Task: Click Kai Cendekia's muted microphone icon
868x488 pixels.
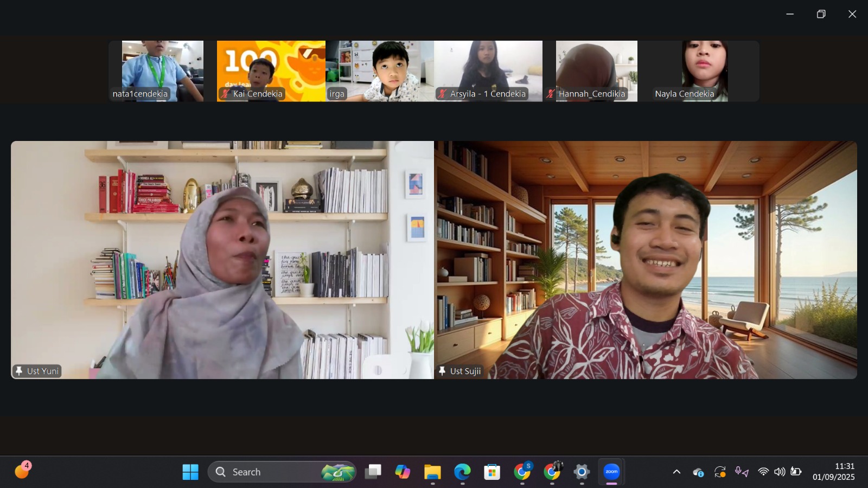Action: pos(225,94)
